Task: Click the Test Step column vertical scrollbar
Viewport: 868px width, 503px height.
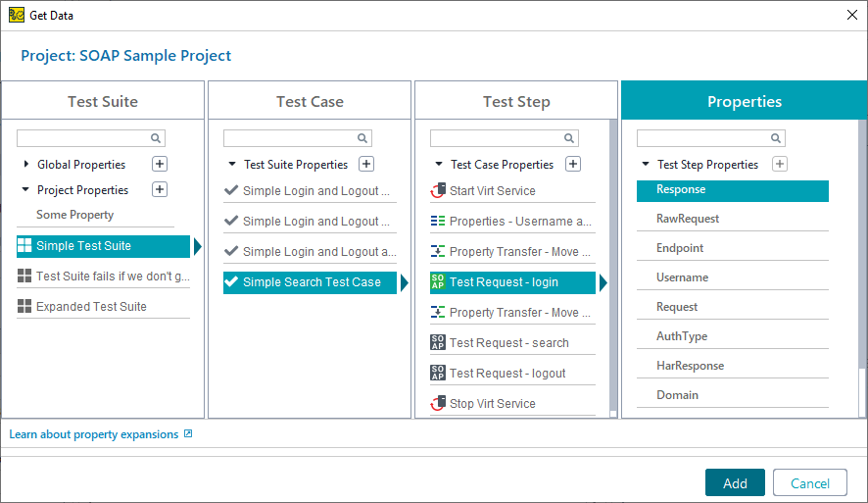Action: click(x=613, y=268)
